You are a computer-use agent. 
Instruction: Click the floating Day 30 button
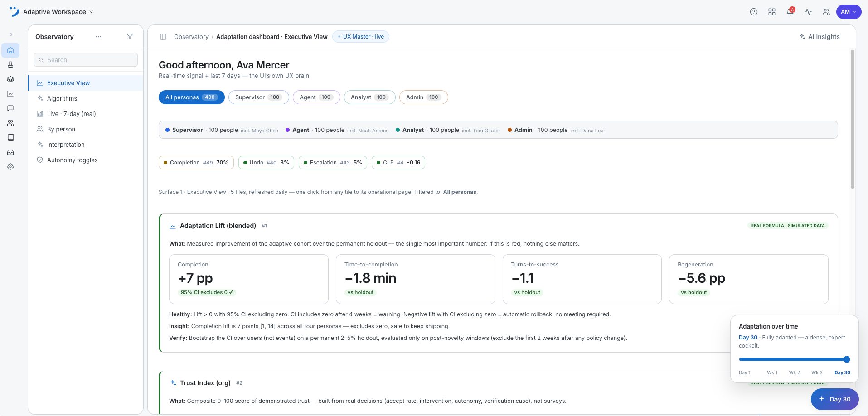[835, 399]
